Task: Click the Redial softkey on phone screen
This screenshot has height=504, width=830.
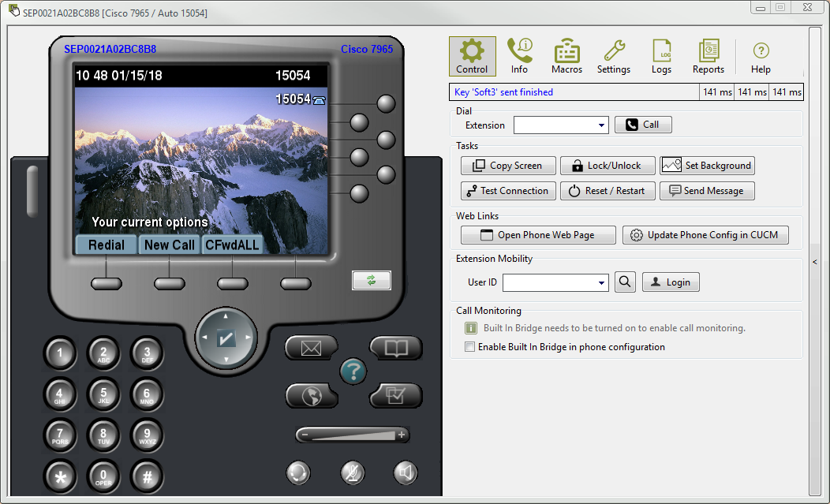Action: coord(107,245)
